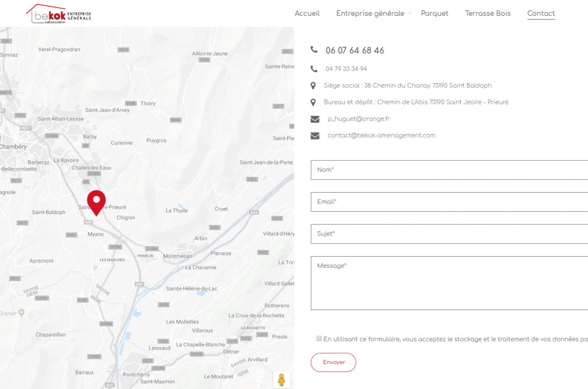Click the Nom input field
588x389 pixels.
449,170
